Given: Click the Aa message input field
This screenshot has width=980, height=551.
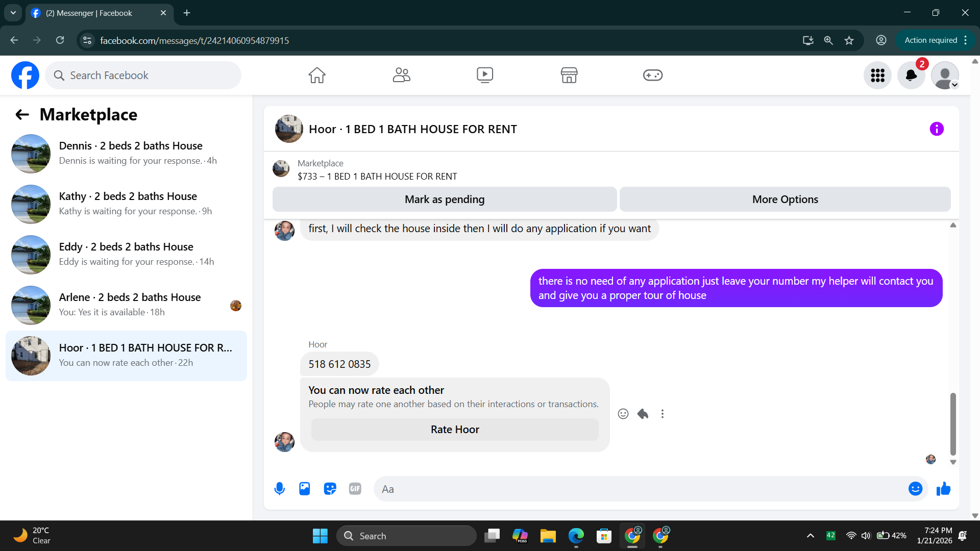Looking at the screenshot, I should coord(638,489).
